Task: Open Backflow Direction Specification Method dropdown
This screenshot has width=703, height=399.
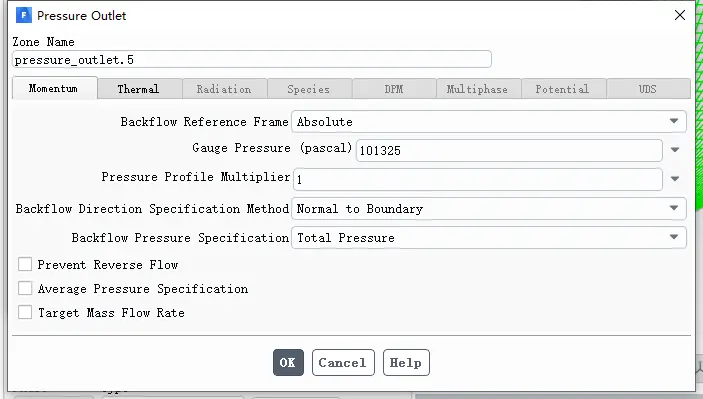Action: [x=489, y=208]
